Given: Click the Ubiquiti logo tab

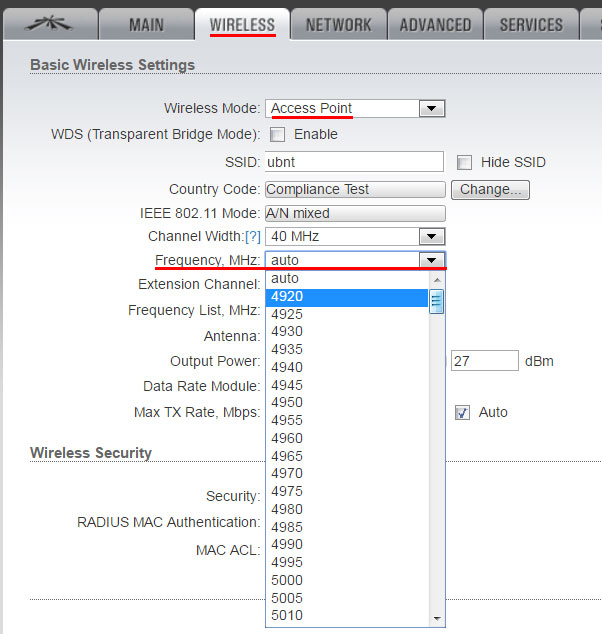Looking at the screenshot, I should [x=49, y=24].
